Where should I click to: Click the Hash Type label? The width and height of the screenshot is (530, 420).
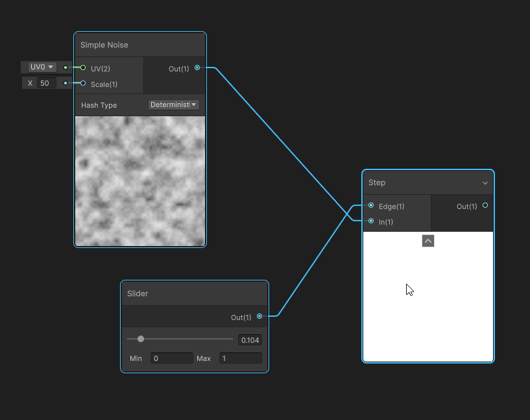click(99, 105)
